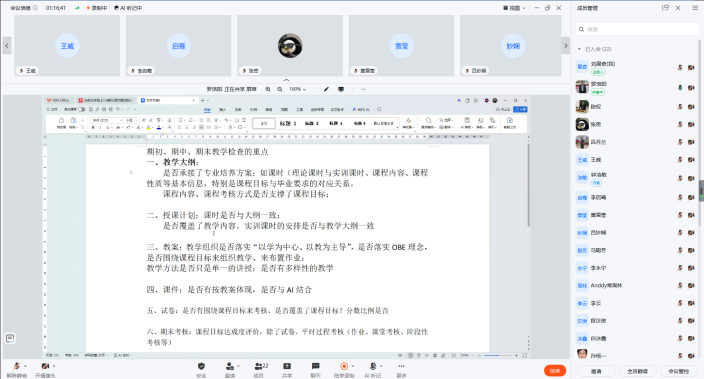Click the screen icon beside annotation pen
The image size is (704, 379).
click(x=341, y=89)
